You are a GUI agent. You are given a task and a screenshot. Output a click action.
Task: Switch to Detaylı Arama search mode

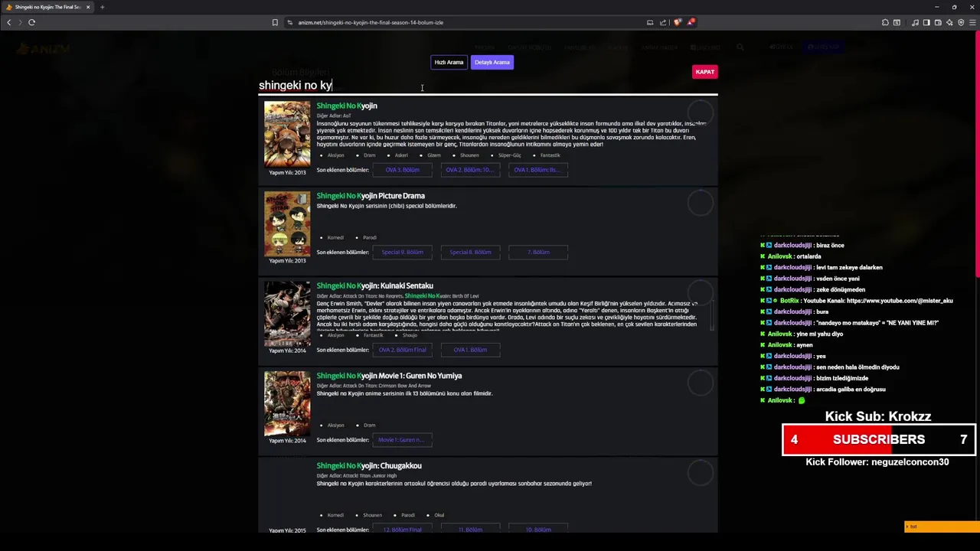(492, 62)
